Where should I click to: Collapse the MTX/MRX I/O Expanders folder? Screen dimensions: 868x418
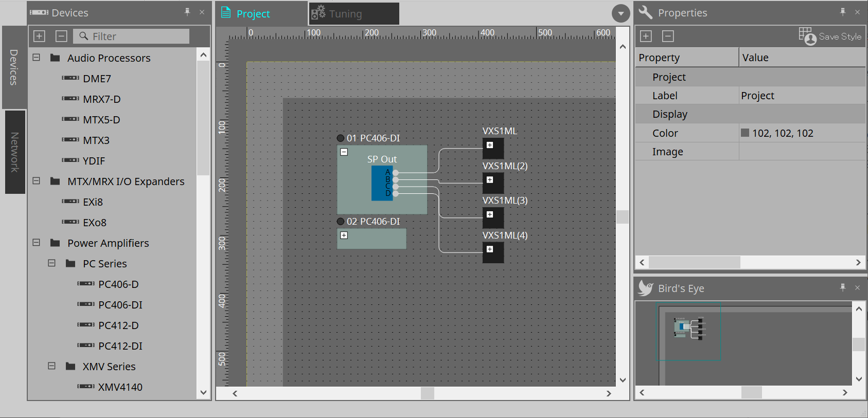pos(37,181)
